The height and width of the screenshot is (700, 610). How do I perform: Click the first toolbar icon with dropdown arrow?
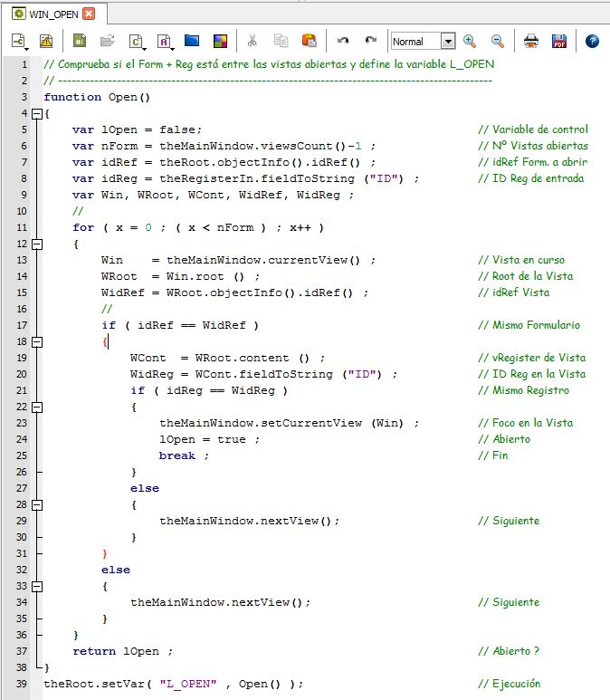(20, 42)
